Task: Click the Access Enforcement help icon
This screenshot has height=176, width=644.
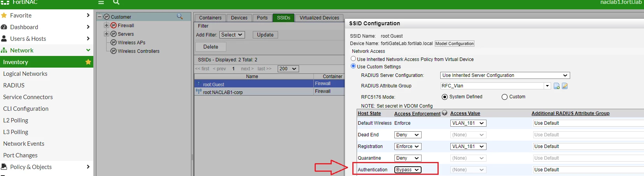Action: click(x=444, y=113)
